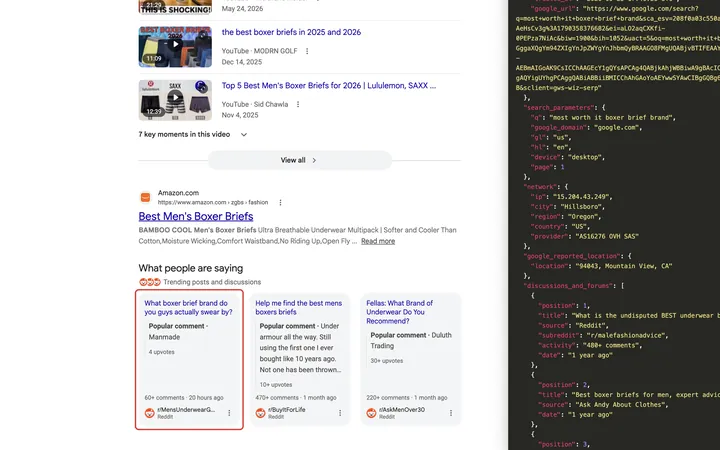Click the IP value "15.204.43.249"
The image size is (720, 450).
[x=582, y=197]
